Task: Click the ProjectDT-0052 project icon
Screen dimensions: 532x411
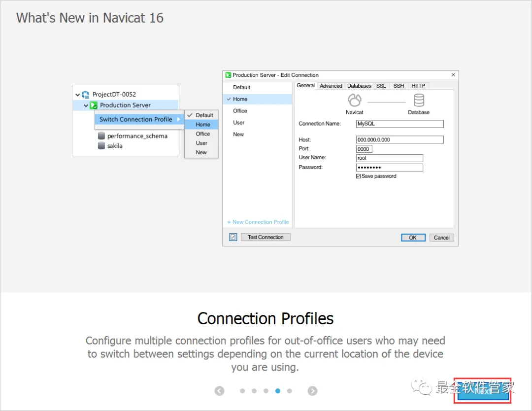Action: tap(86, 94)
